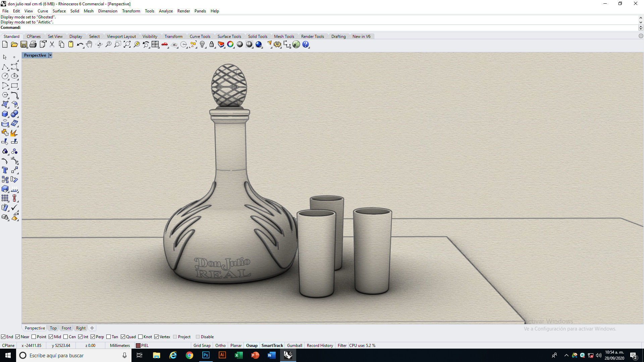Enable the Tan osnap checkbox
Screen dimensions: 644x362
pos(109,337)
